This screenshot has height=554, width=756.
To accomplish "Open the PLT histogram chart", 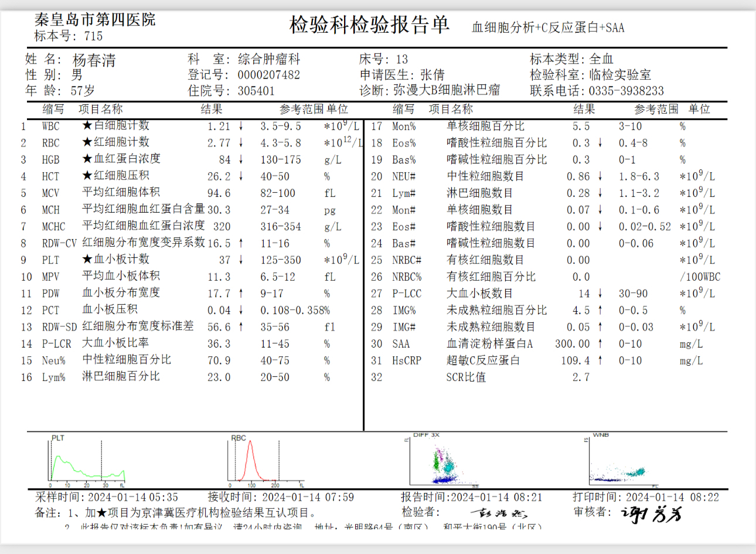I will 87,461.
